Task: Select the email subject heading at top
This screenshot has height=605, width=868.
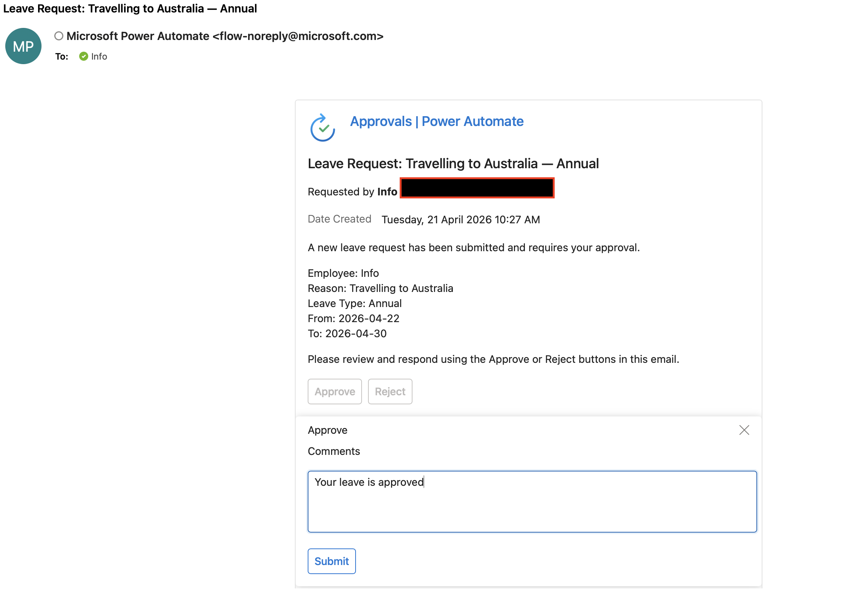Action: tap(130, 8)
